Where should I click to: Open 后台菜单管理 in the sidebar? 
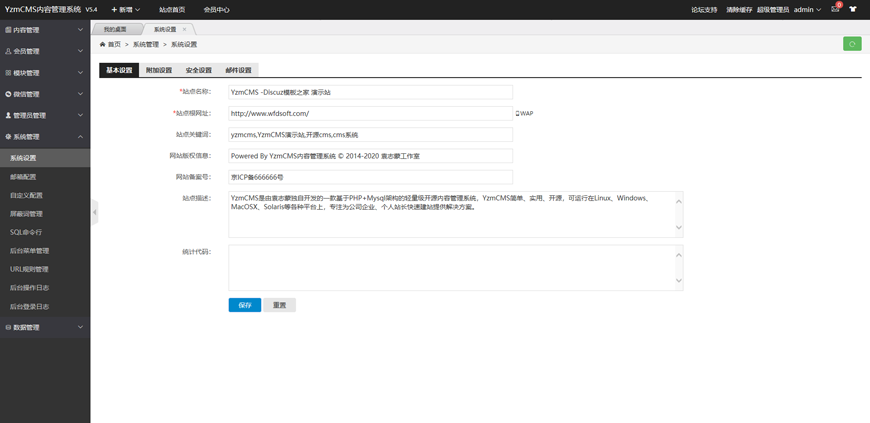click(x=45, y=250)
